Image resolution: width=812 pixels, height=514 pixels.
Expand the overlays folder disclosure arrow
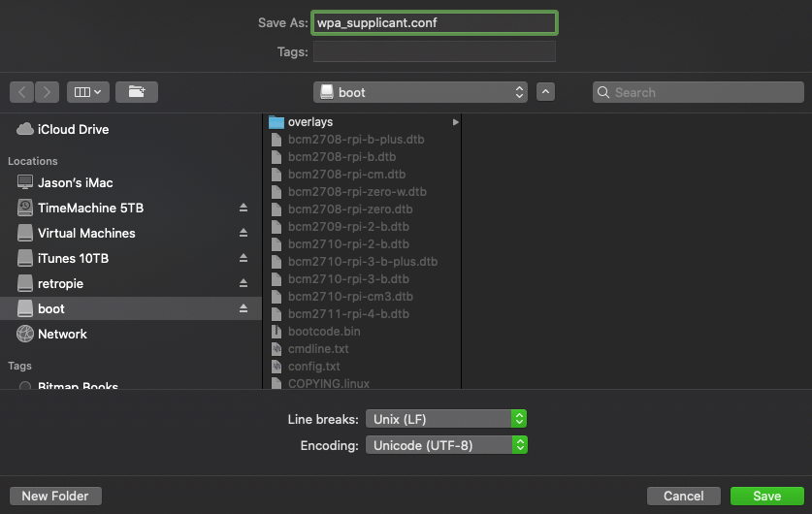tap(455, 122)
